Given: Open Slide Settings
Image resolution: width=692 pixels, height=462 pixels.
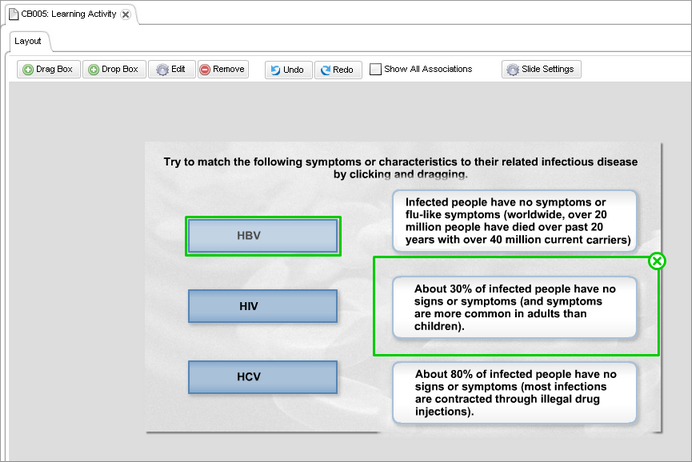Looking at the screenshot, I should 540,70.
